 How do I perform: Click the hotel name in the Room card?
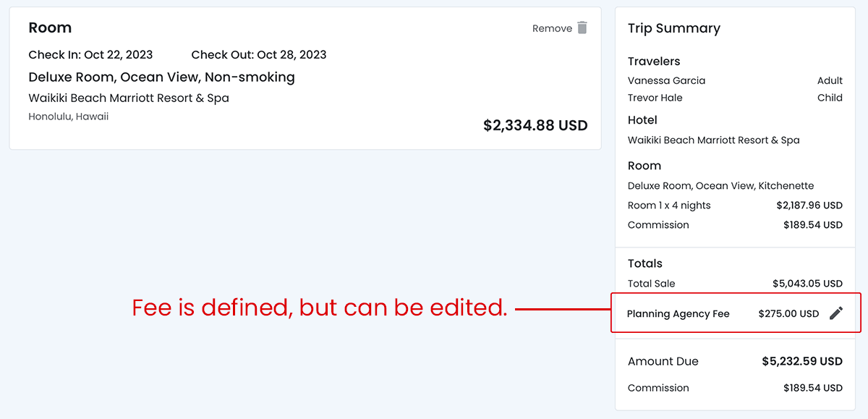click(129, 98)
